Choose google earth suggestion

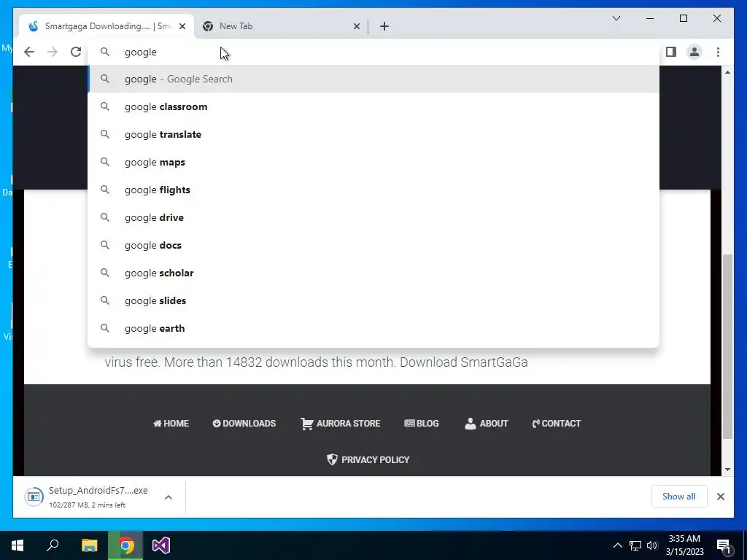373,328
